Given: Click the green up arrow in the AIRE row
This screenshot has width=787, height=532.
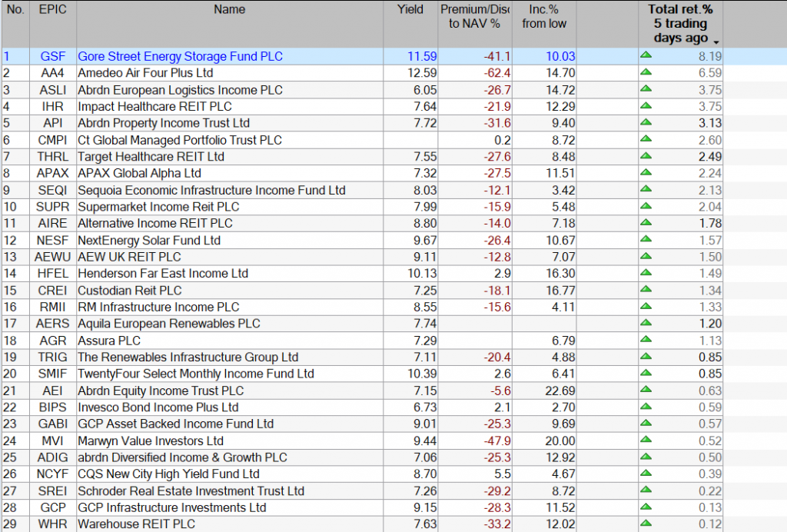Looking at the screenshot, I should (x=646, y=222).
